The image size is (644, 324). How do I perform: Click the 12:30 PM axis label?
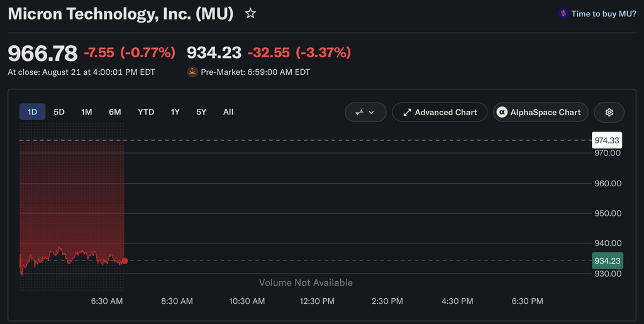click(x=317, y=301)
